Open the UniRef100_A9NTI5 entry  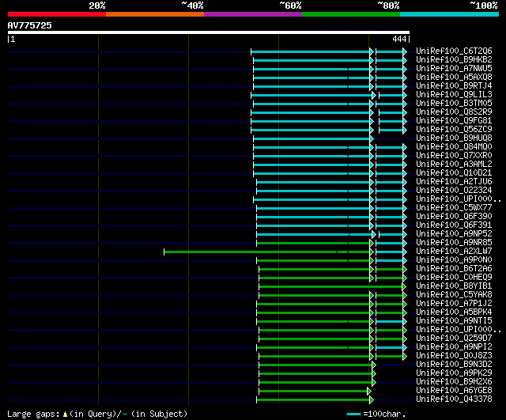tap(454, 321)
